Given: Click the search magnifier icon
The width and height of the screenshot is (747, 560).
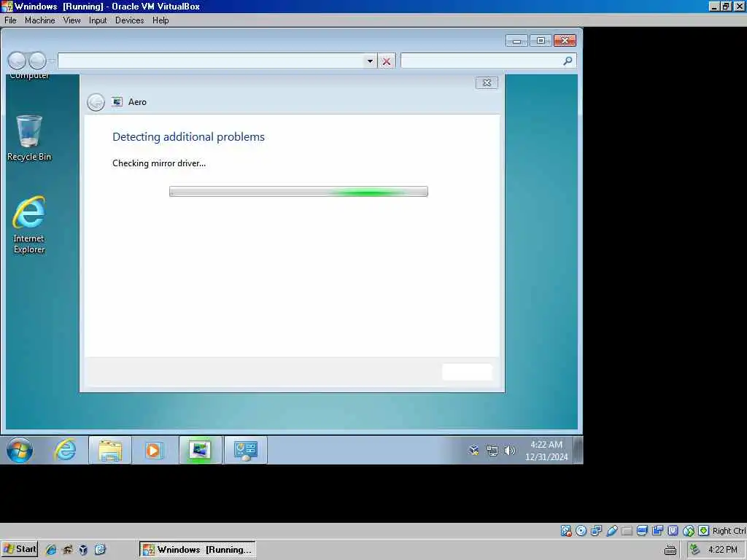Looking at the screenshot, I should tap(568, 61).
